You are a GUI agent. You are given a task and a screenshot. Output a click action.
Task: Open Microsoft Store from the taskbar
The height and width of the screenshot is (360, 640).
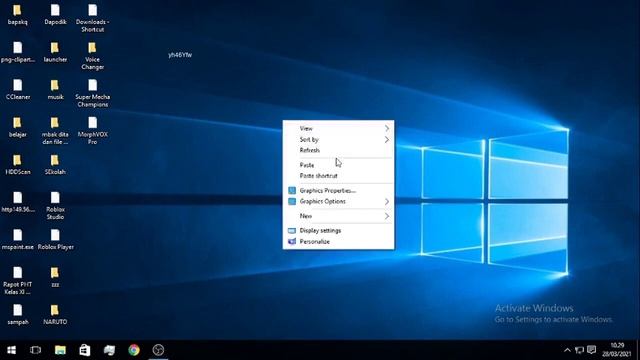pyautogui.click(x=84, y=350)
